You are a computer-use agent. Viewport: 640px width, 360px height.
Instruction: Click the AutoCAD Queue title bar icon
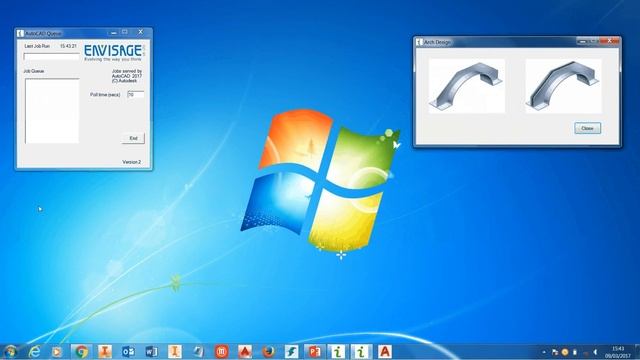click(20, 33)
